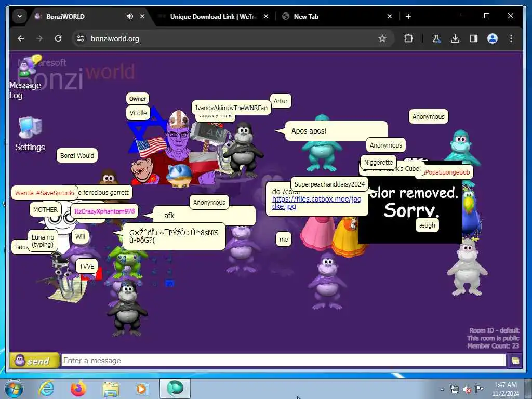Screen dimensions: 532x399
Task: Click the Owner name tag
Action: coord(137,99)
